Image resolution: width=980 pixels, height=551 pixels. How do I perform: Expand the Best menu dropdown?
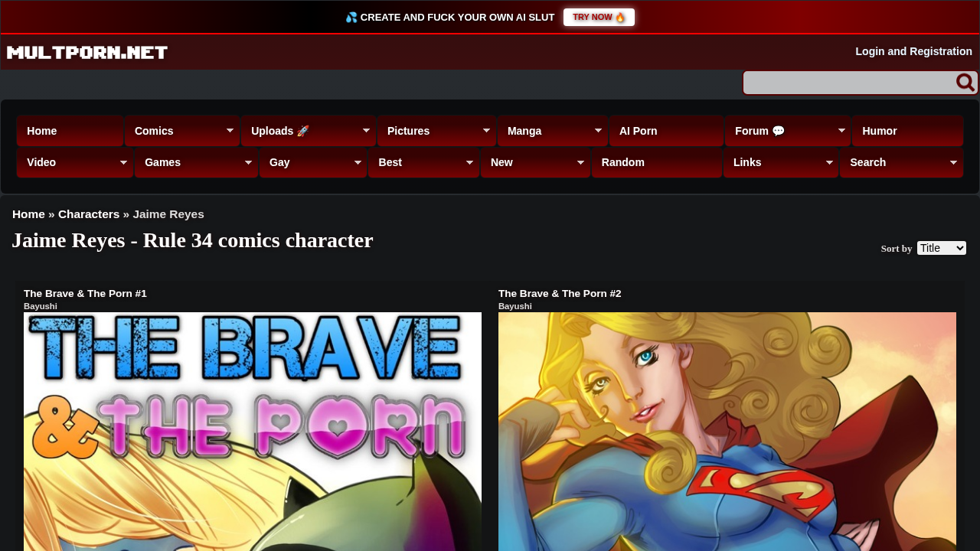(424, 162)
